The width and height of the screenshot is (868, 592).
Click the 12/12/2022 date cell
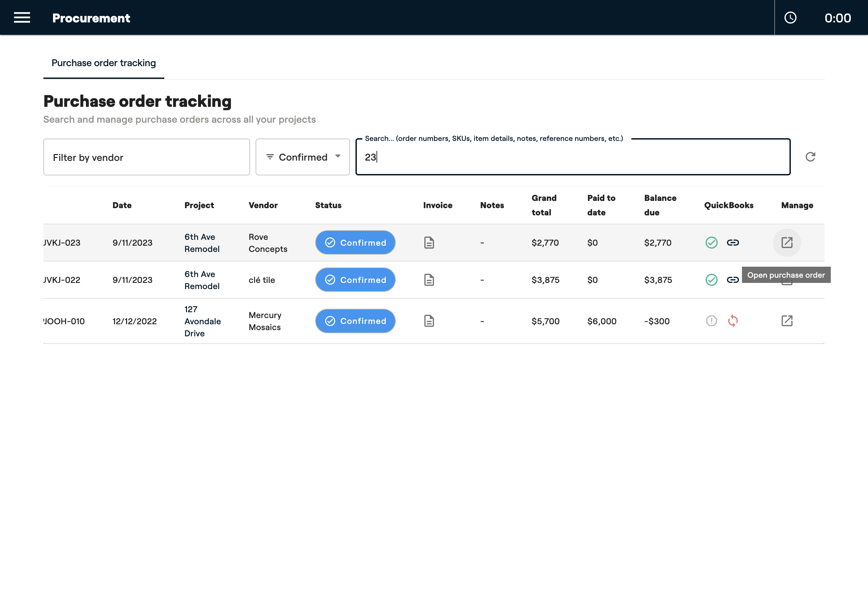[135, 321]
